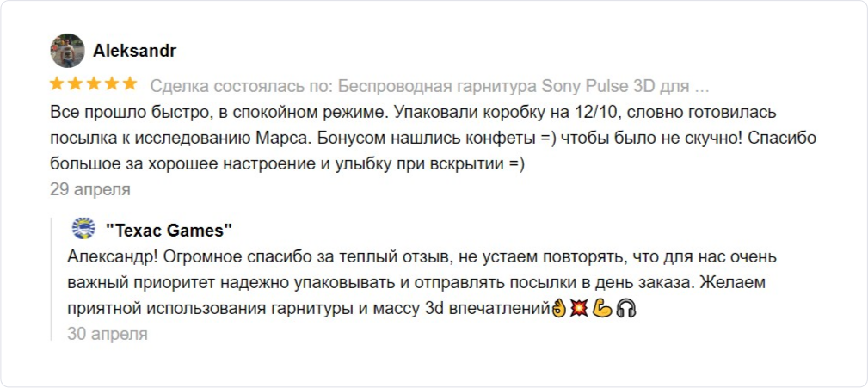Click the red collision burst emoji

[x=580, y=308]
